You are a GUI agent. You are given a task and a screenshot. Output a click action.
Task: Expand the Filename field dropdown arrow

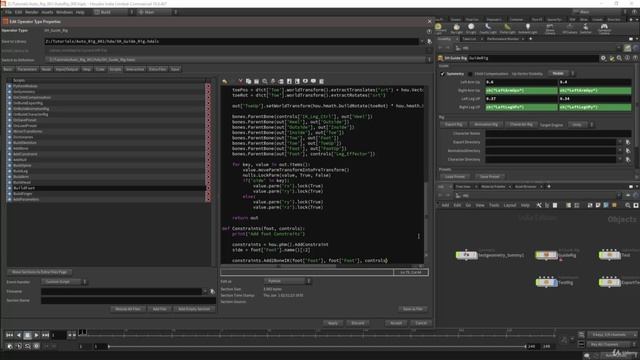click(x=204, y=291)
